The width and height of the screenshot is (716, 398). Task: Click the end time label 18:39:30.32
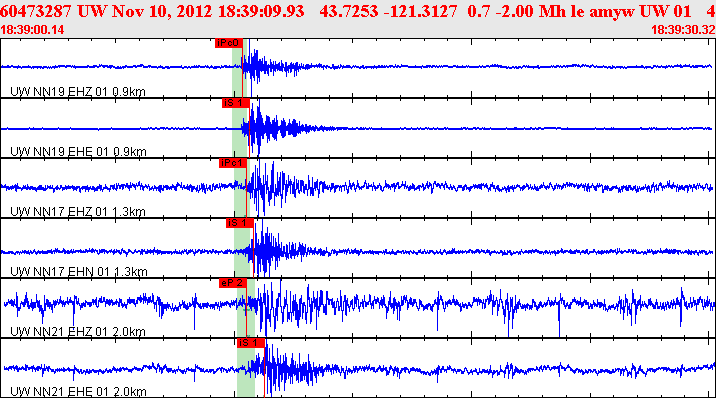coord(683,30)
